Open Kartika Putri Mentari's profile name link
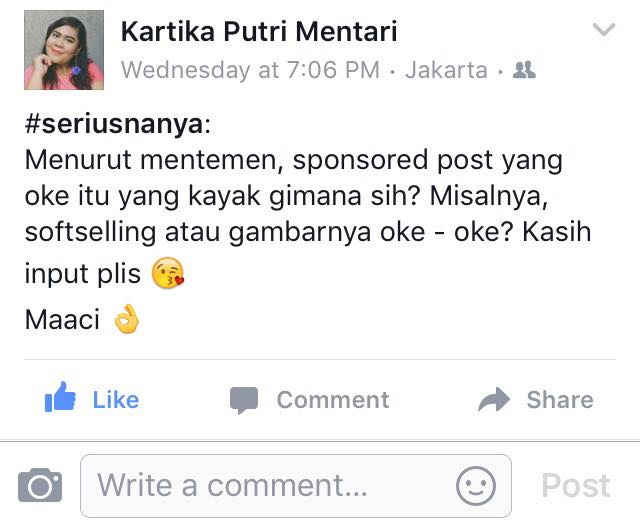This screenshot has width=640, height=528. coord(259,31)
